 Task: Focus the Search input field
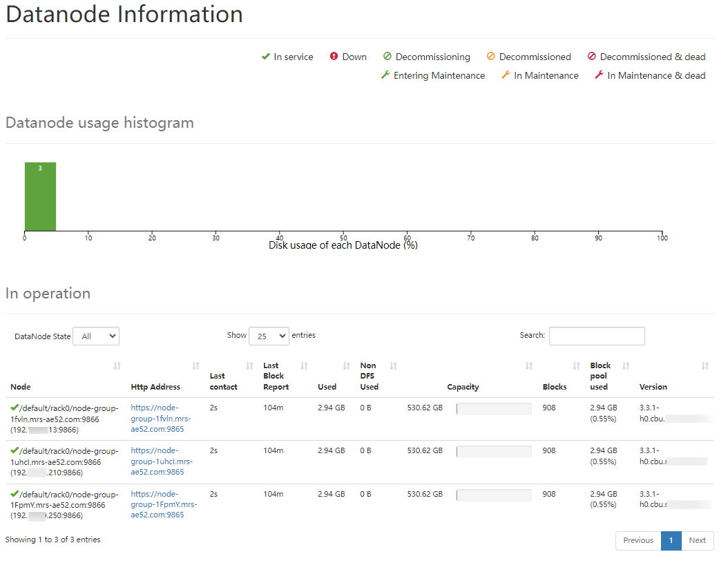[597, 336]
